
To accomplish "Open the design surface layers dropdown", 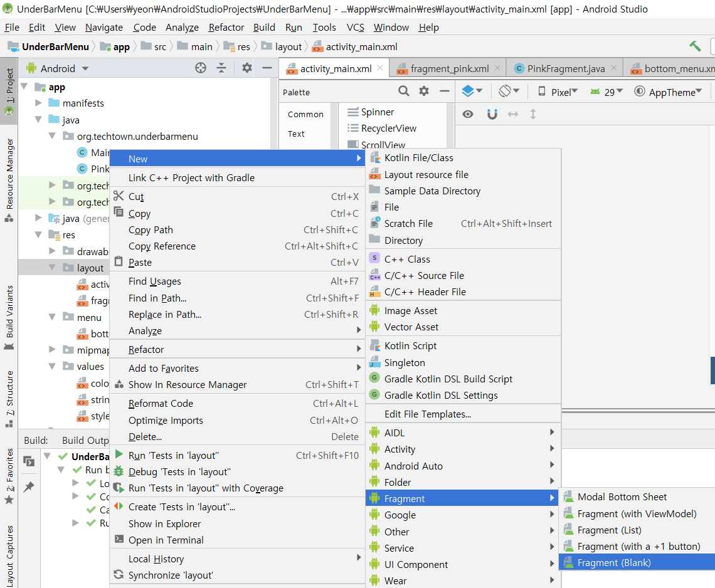I will (x=472, y=91).
